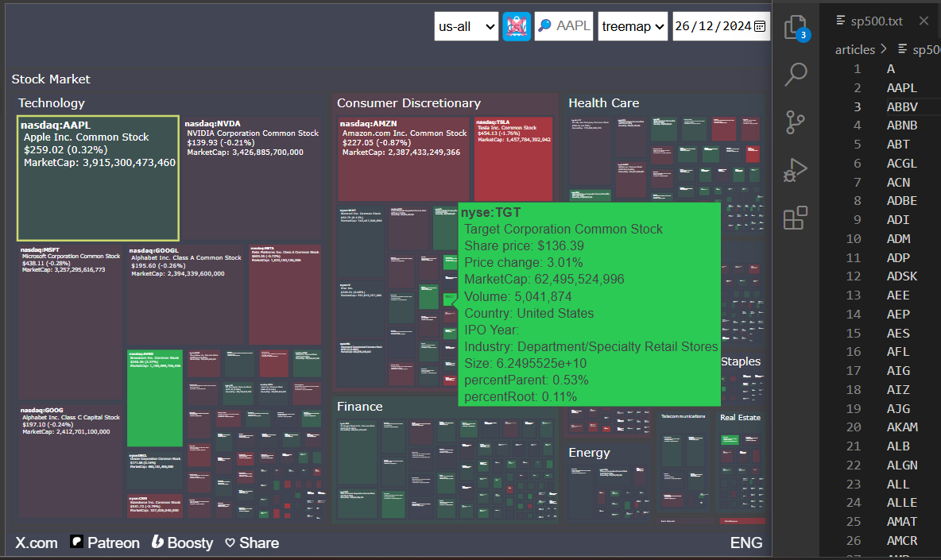Click the Technology sector heading
Screen dimensions: 941x560
click(52, 103)
